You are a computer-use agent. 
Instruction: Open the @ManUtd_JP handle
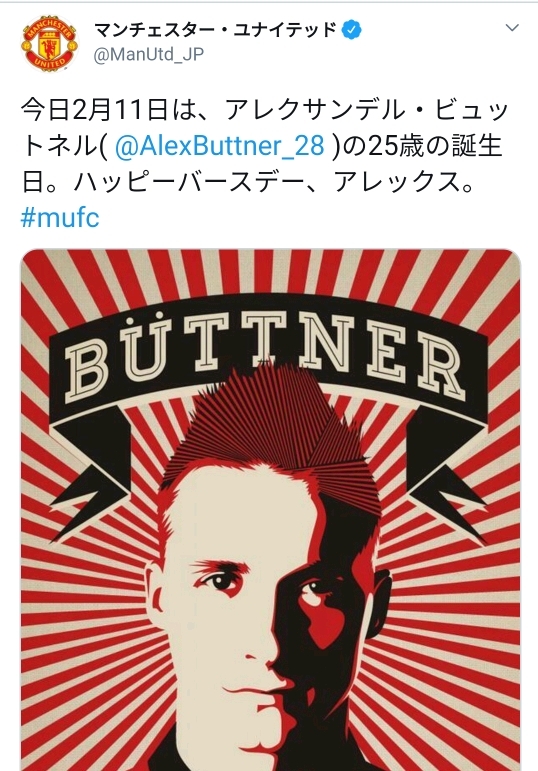coord(149,54)
